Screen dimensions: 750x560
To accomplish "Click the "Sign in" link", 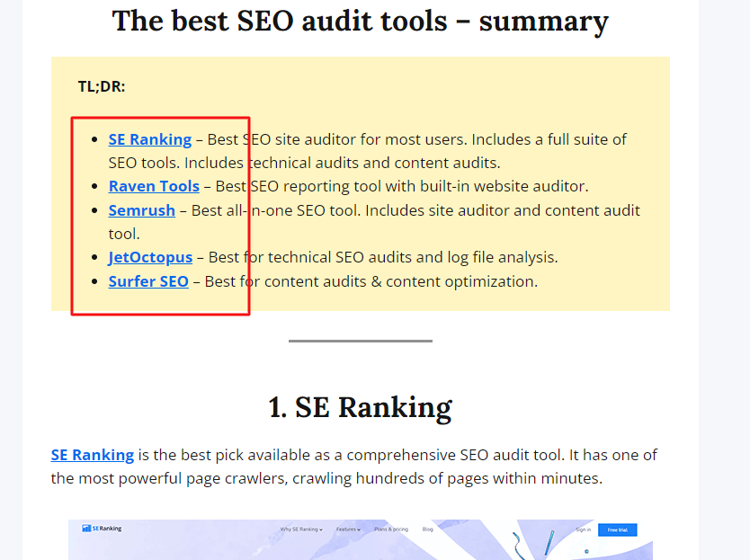I will coord(584,529).
